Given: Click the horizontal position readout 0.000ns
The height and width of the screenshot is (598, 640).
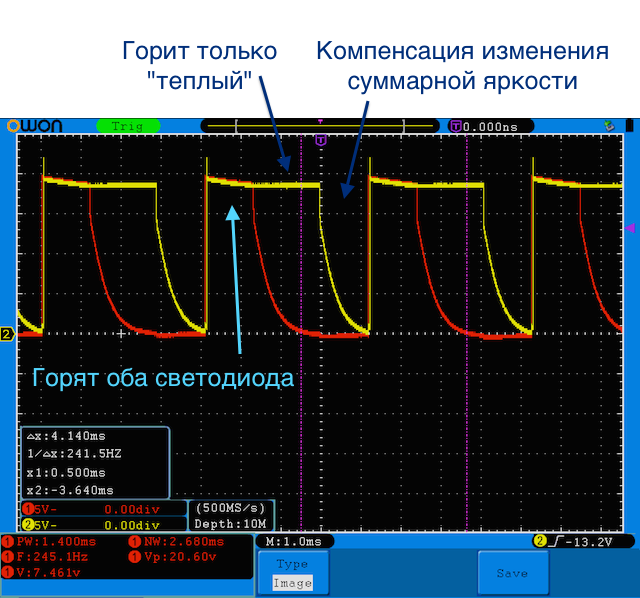Looking at the screenshot, I should [490, 127].
